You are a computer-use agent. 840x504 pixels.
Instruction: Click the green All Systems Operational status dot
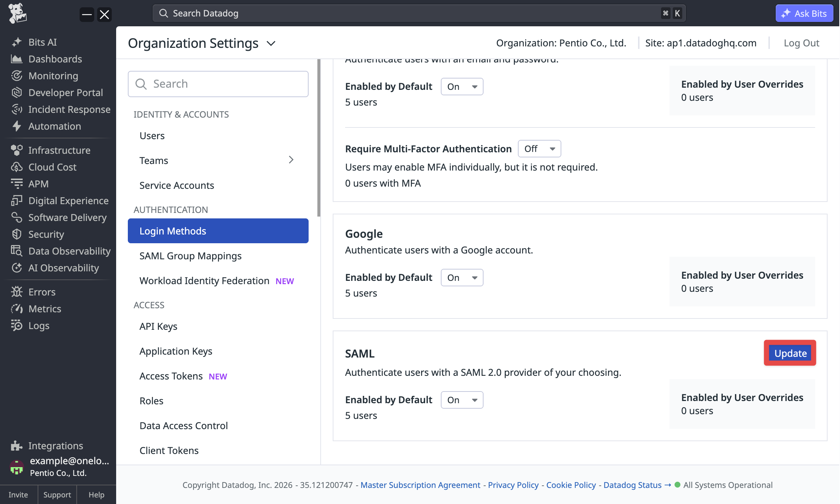click(x=677, y=485)
